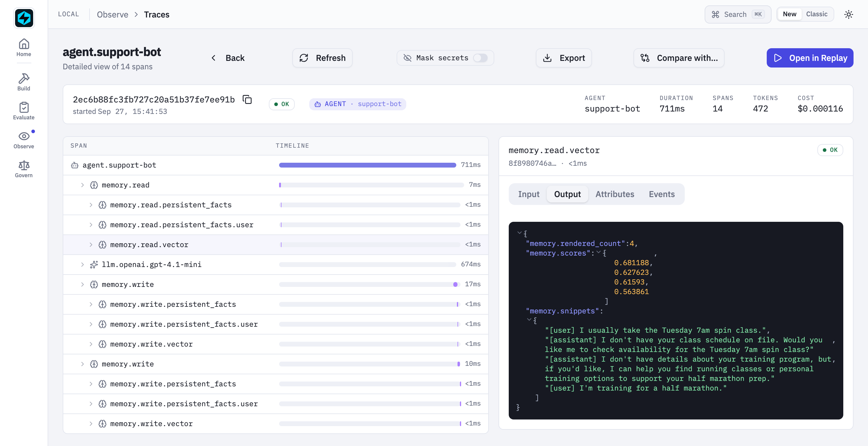Click the app logo icon
The image size is (868, 446).
coord(24,18)
